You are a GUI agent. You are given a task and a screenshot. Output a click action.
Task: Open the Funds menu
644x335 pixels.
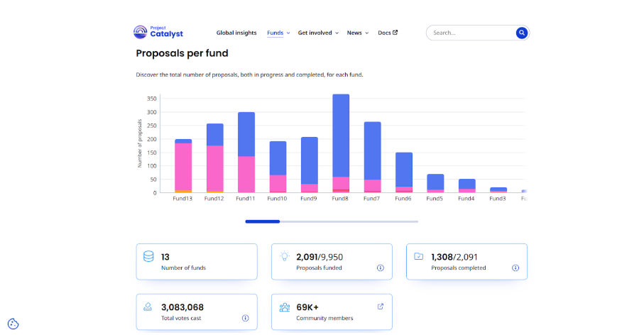pyautogui.click(x=275, y=33)
